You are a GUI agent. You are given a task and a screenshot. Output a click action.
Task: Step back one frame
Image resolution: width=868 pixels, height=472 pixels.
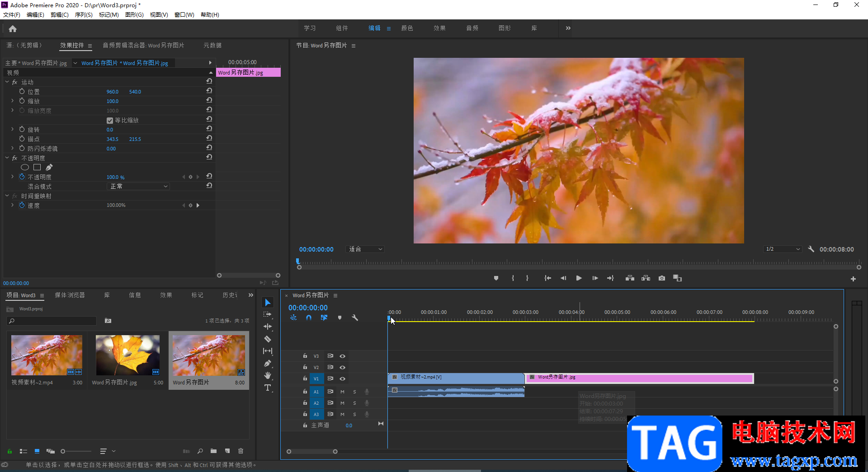563,278
